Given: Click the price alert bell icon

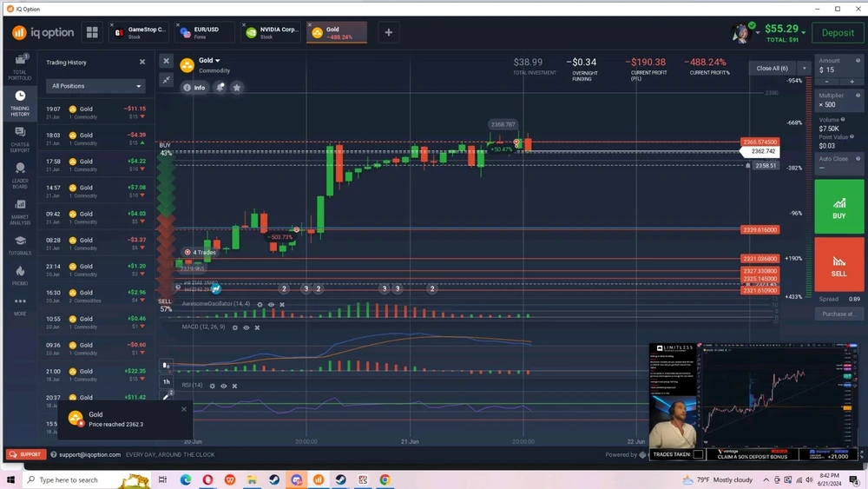Looking at the screenshot, I should pos(220,88).
